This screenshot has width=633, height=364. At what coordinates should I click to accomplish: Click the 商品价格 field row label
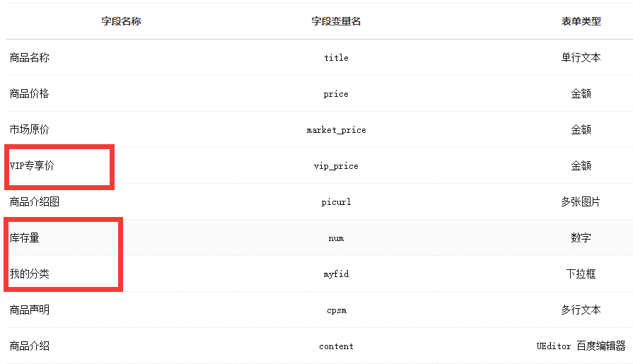(30, 94)
